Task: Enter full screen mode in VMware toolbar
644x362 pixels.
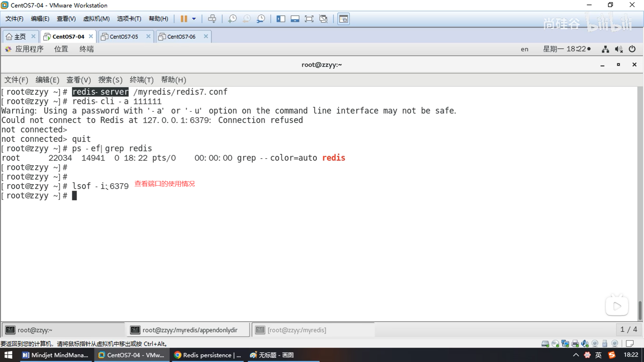Action: point(309,19)
